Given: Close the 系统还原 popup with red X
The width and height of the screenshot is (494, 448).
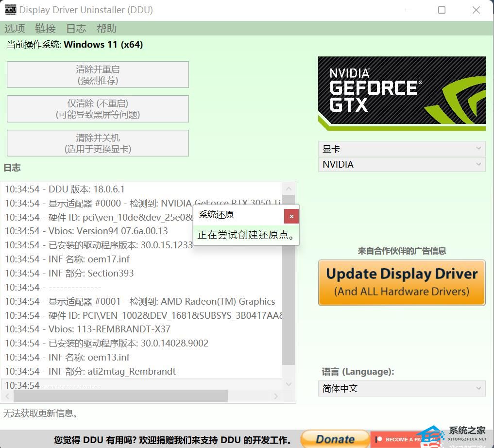Looking at the screenshot, I should pos(291,217).
